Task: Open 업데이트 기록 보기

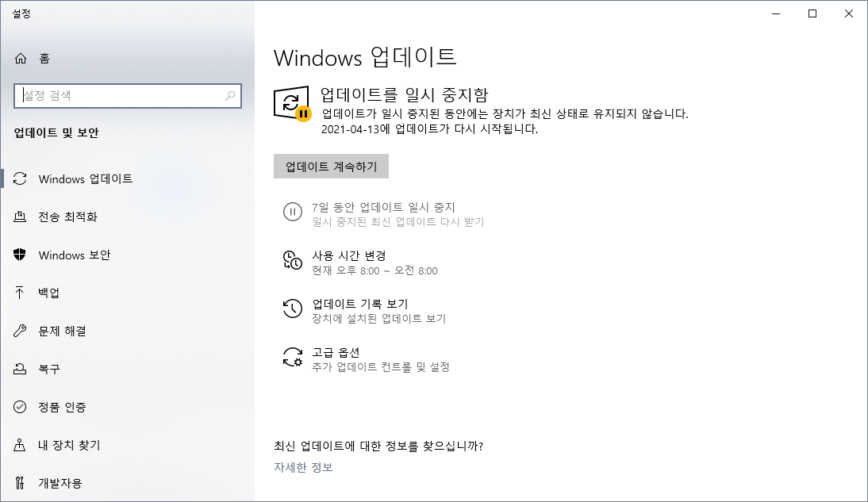Action: pos(360,304)
